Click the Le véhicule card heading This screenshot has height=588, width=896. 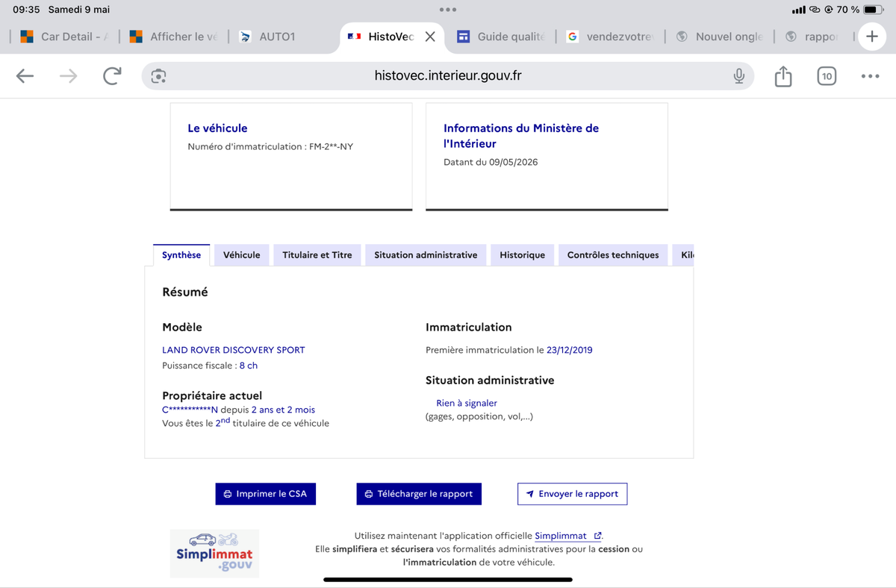coord(217,128)
